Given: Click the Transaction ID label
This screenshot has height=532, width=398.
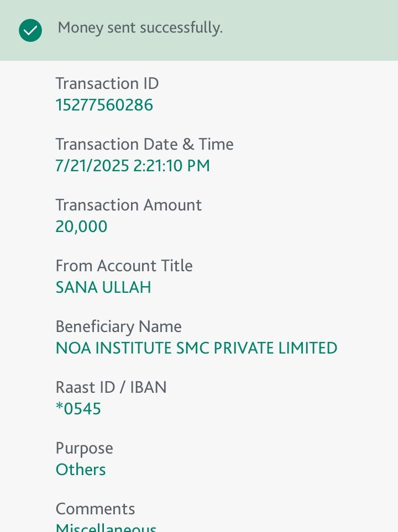Looking at the screenshot, I should (107, 83).
